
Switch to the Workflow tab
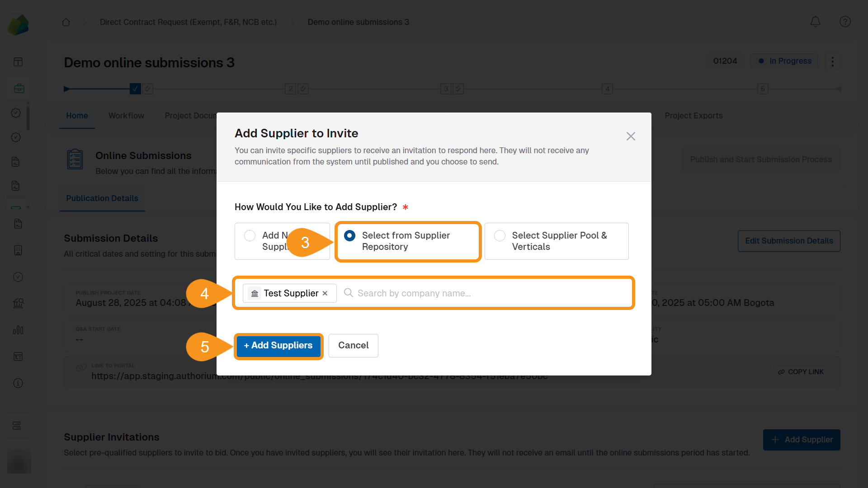[126, 116]
